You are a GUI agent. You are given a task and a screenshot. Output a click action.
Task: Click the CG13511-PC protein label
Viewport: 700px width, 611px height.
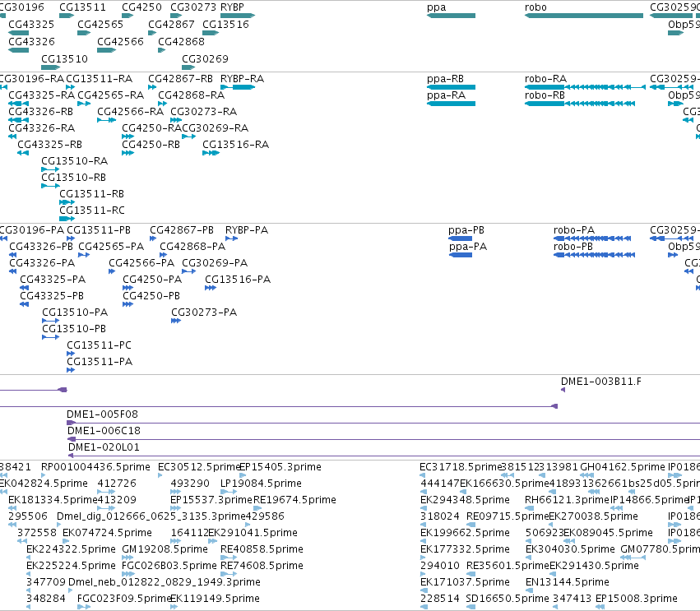[x=99, y=345]
